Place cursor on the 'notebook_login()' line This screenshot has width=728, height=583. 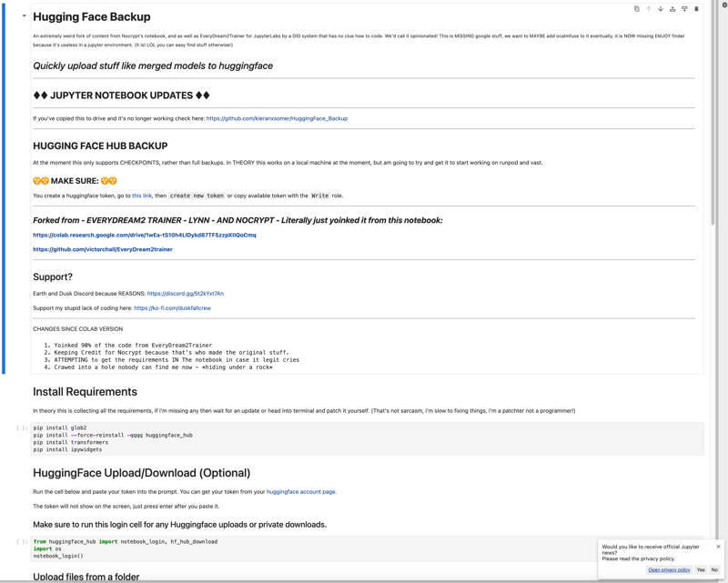point(58,556)
